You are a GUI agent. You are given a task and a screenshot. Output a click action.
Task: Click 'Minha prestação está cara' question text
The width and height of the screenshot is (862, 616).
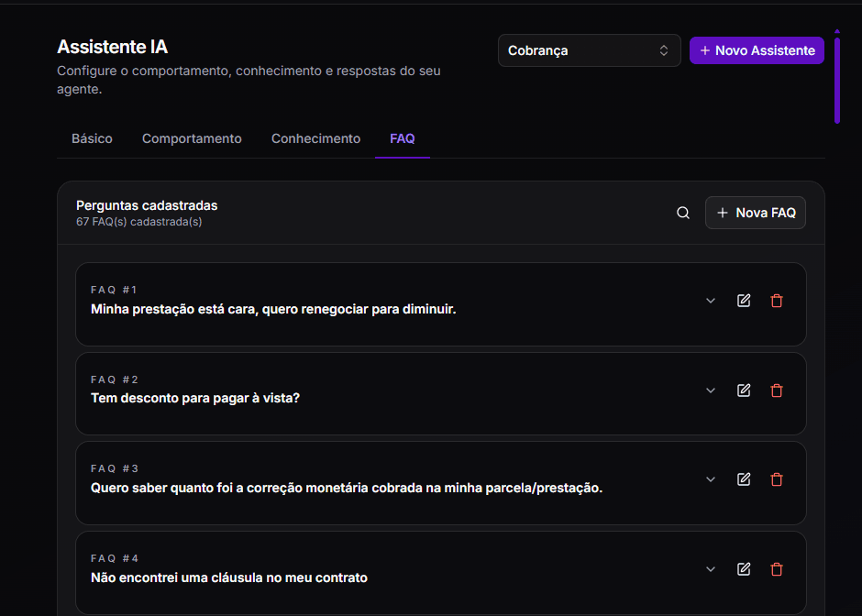tap(273, 309)
